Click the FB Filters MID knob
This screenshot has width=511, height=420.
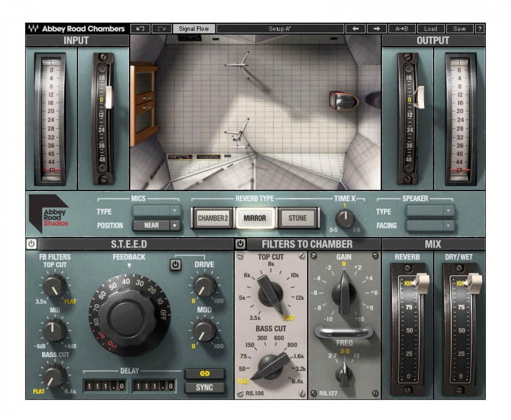point(55,330)
